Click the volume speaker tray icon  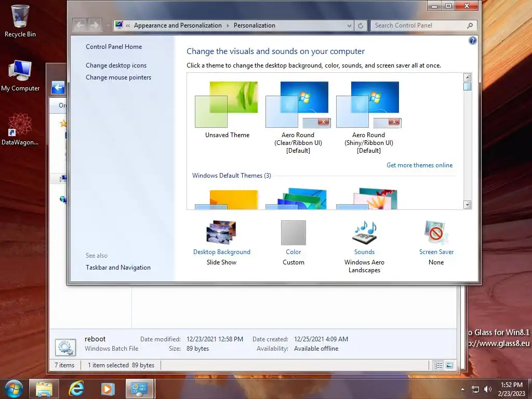[488, 389]
